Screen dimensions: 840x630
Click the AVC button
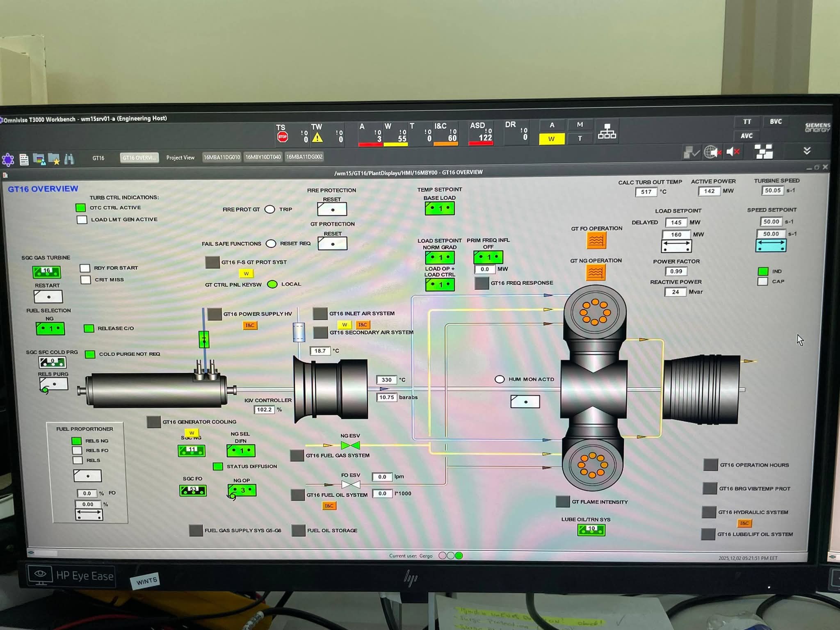[x=746, y=136]
